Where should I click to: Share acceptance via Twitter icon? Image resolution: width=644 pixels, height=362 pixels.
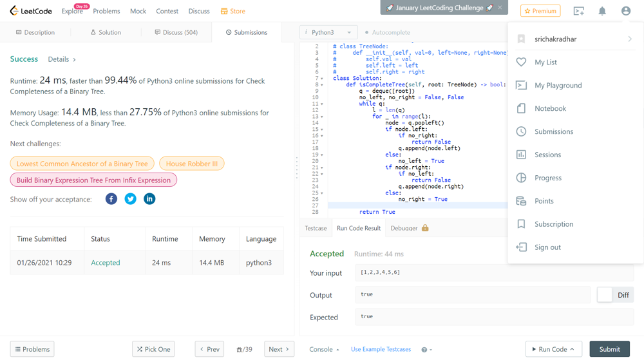click(x=130, y=199)
